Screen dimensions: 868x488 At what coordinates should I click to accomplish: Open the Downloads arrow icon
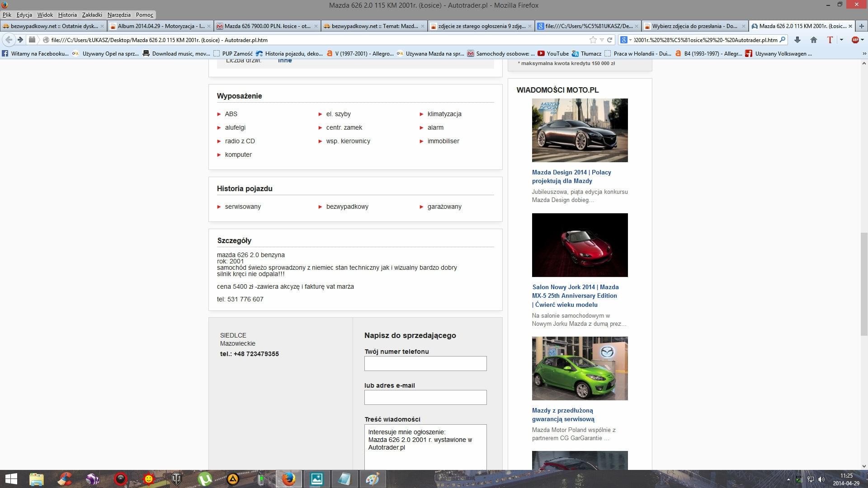(x=797, y=40)
